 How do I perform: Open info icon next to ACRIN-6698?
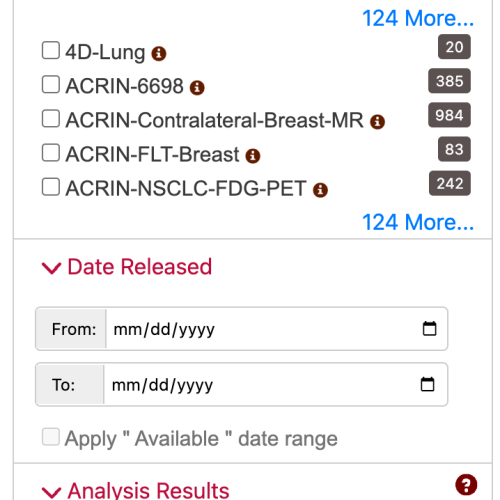tap(197, 88)
